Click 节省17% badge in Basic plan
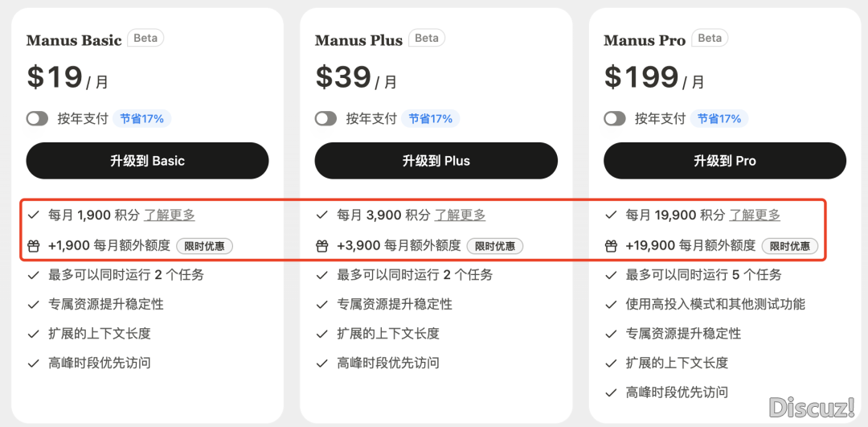This screenshot has width=868, height=427. click(142, 118)
